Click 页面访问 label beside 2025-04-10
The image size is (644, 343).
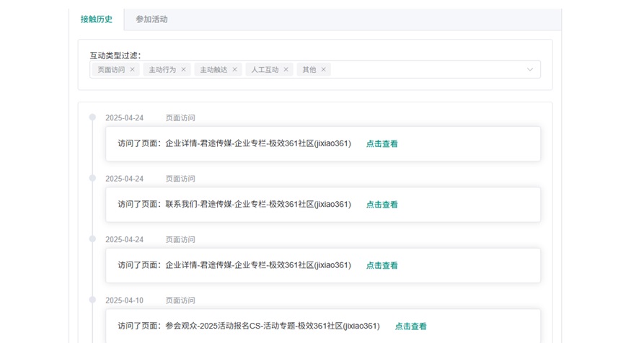pyautogui.click(x=180, y=300)
